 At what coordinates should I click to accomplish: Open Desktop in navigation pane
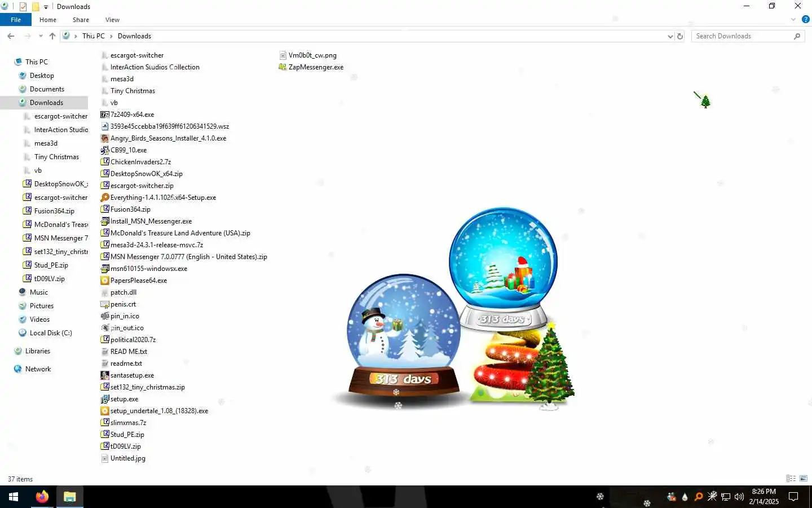[x=42, y=76]
